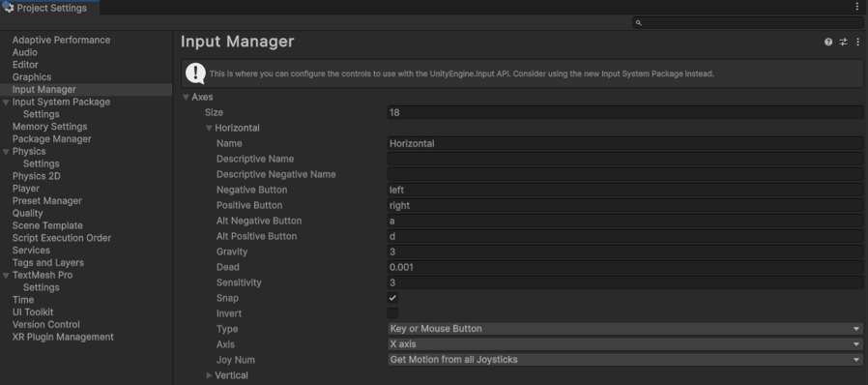Screen dimensions: 868x385
Task: Open Settings under TextMesh Pro
Action: pos(41,287)
